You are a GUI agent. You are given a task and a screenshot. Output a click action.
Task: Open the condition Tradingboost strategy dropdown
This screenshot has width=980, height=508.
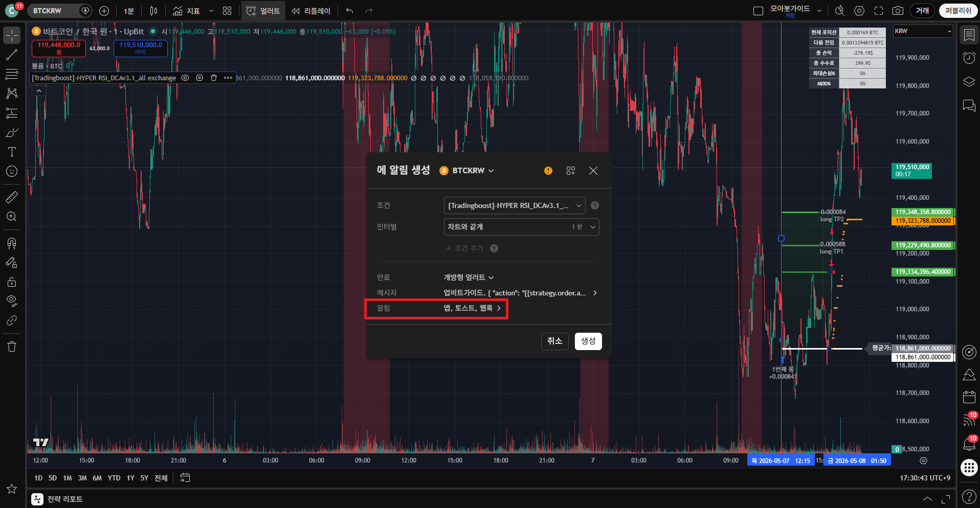pos(515,205)
